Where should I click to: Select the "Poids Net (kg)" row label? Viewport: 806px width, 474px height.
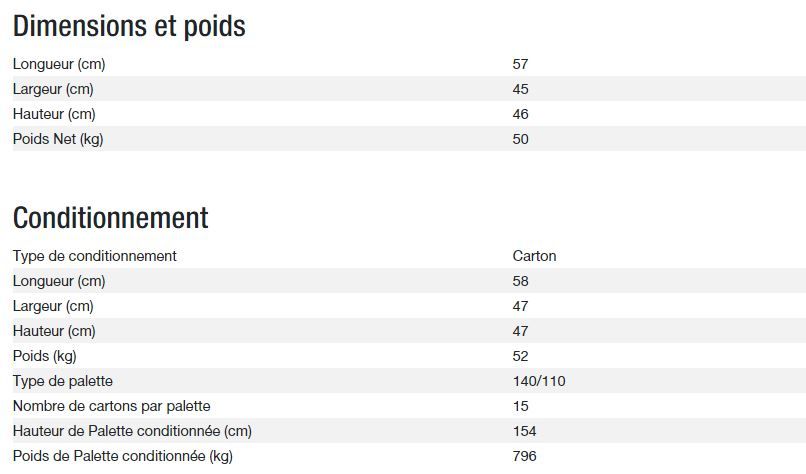[58, 139]
